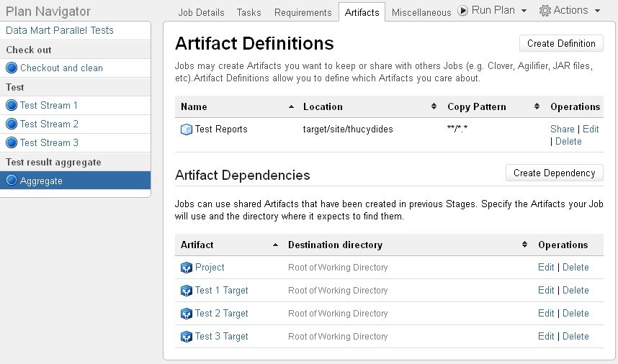Click the Test 3 Target artifact icon

pyautogui.click(x=186, y=337)
